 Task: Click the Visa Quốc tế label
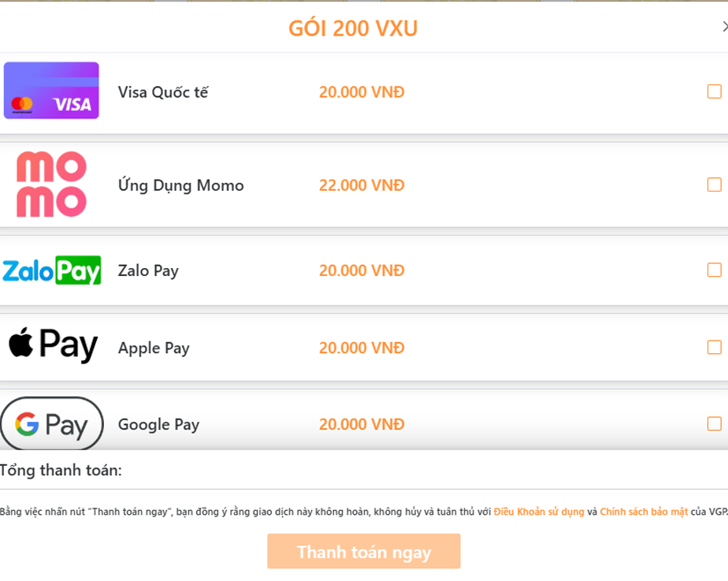pos(163,92)
